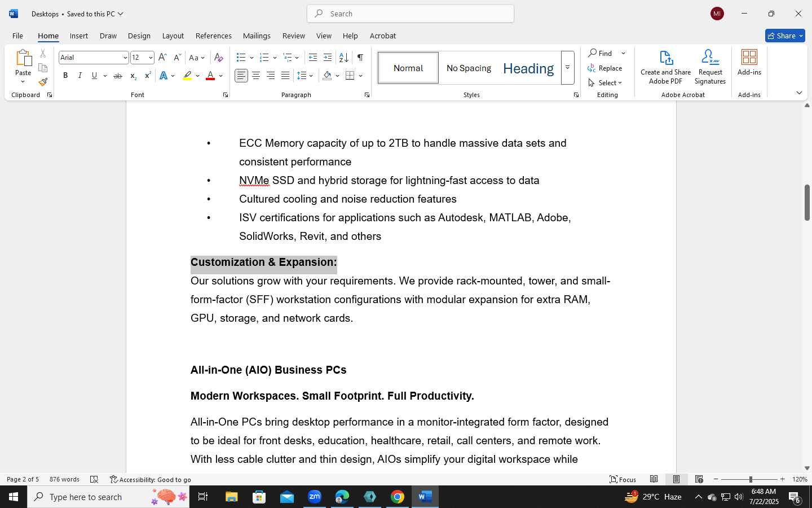The width and height of the screenshot is (812, 508).
Task: Apply the Normal style
Action: coord(408,68)
